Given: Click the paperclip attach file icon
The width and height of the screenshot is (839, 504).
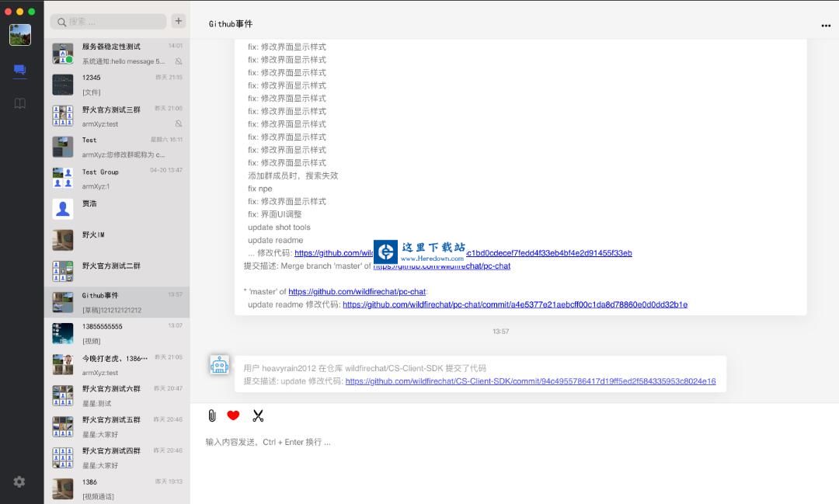Looking at the screenshot, I should [x=212, y=415].
